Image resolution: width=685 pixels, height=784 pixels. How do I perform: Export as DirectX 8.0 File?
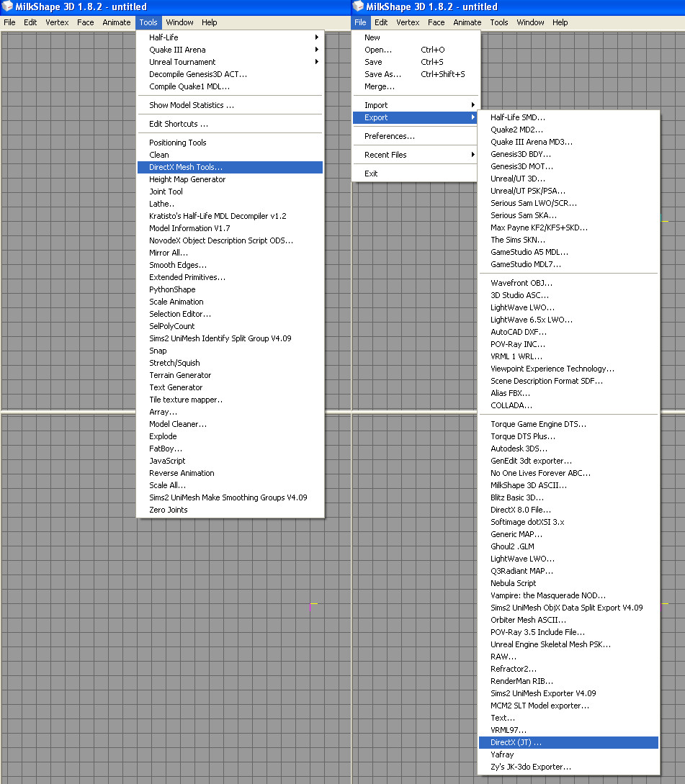568,510
